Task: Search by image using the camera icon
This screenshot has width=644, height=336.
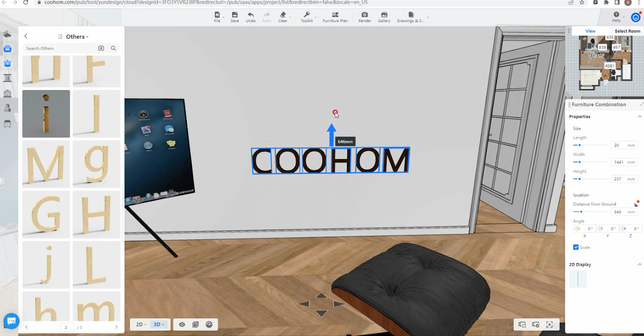Action: (x=101, y=48)
